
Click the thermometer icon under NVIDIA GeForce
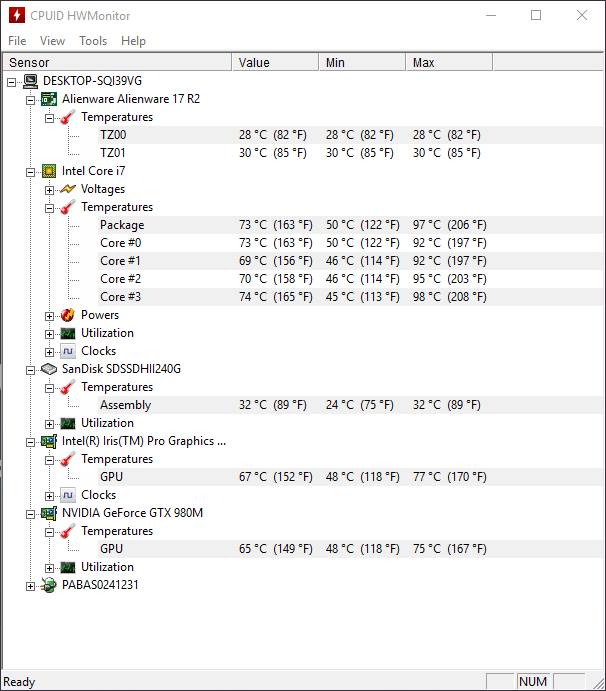coord(68,531)
